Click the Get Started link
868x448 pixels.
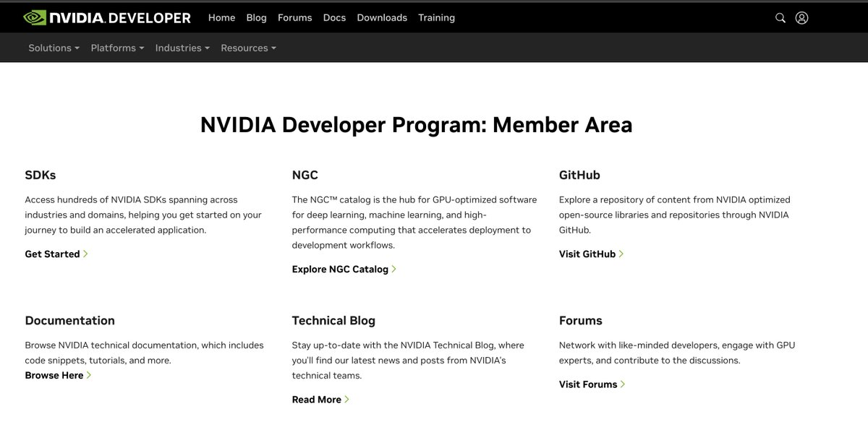point(56,254)
